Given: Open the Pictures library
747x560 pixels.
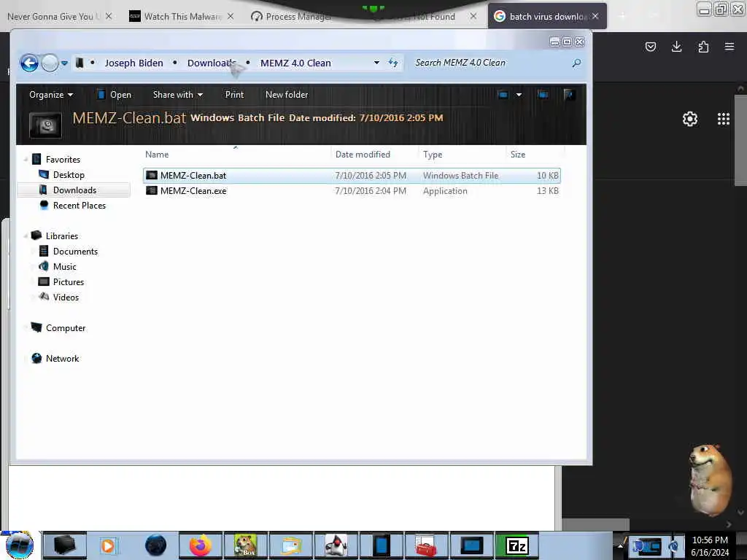Looking at the screenshot, I should [x=69, y=282].
